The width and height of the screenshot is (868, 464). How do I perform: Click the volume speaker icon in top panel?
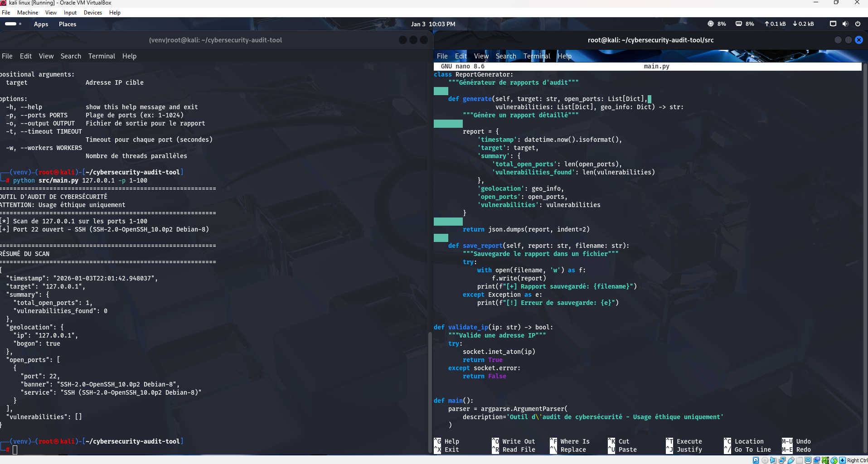pyautogui.click(x=845, y=24)
